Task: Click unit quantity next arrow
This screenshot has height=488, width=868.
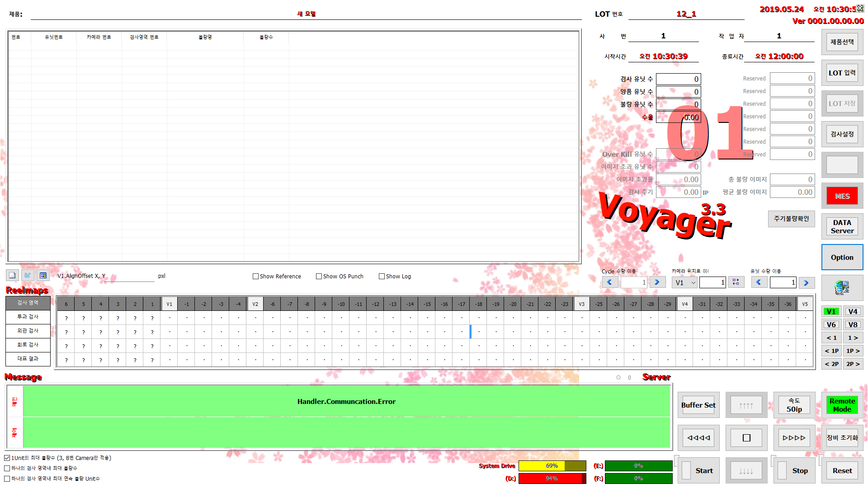Action: pyautogui.click(x=806, y=282)
